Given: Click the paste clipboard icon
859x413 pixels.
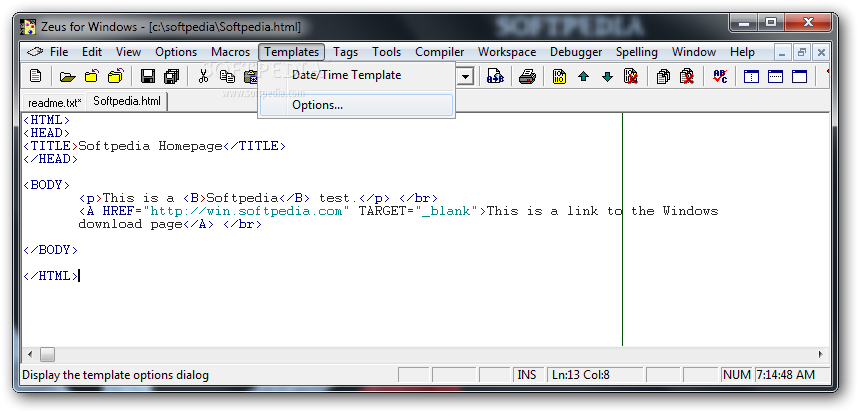Looking at the screenshot, I should [250, 76].
